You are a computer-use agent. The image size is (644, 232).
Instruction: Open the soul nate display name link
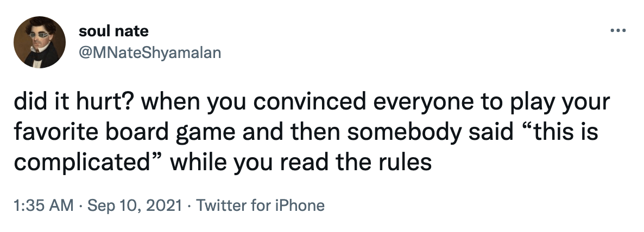click(113, 31)
